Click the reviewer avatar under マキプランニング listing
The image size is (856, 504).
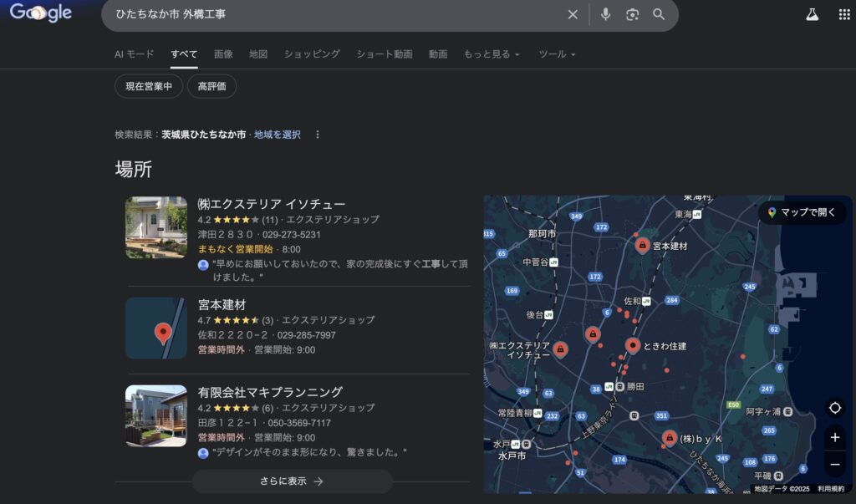tap(203, 453)
